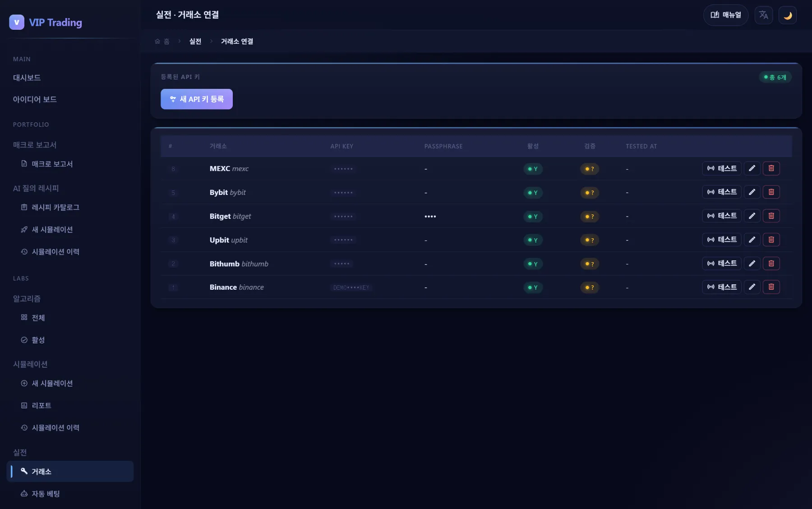
Task: Edit the Binance exchange entry
Action: (x=752, y=287)
